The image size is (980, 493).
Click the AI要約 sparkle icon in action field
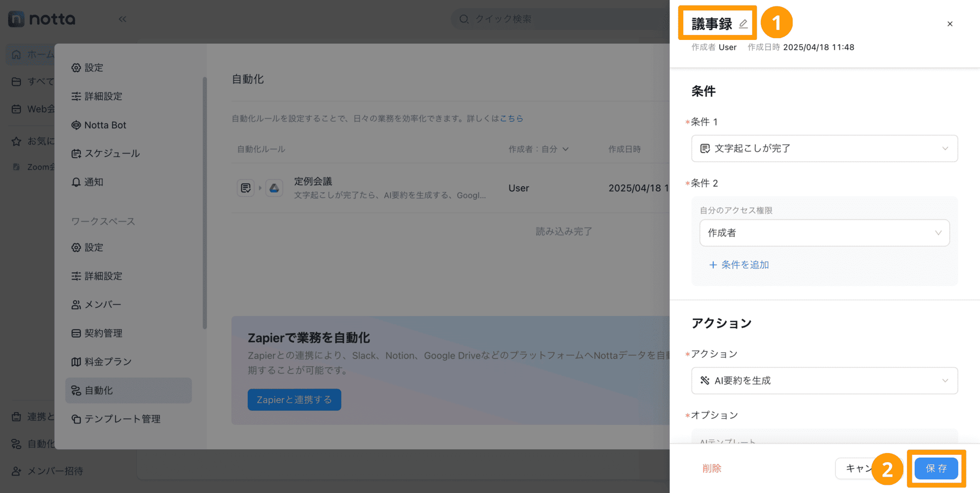pos(705,380)
